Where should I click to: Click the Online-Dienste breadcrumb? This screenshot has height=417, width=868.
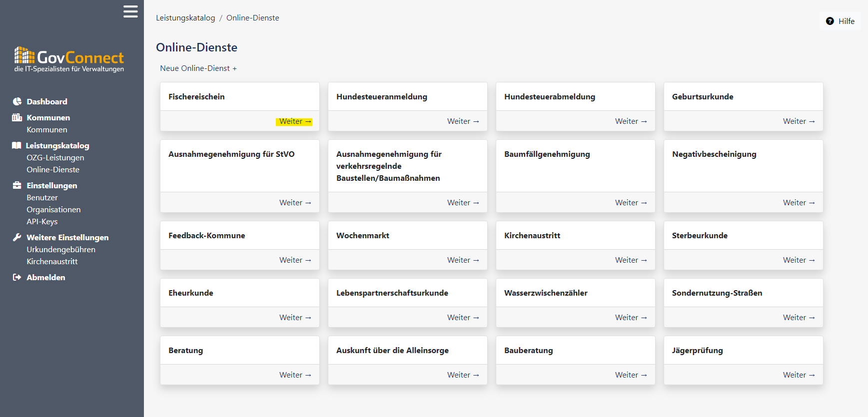[x=253, y=18]
